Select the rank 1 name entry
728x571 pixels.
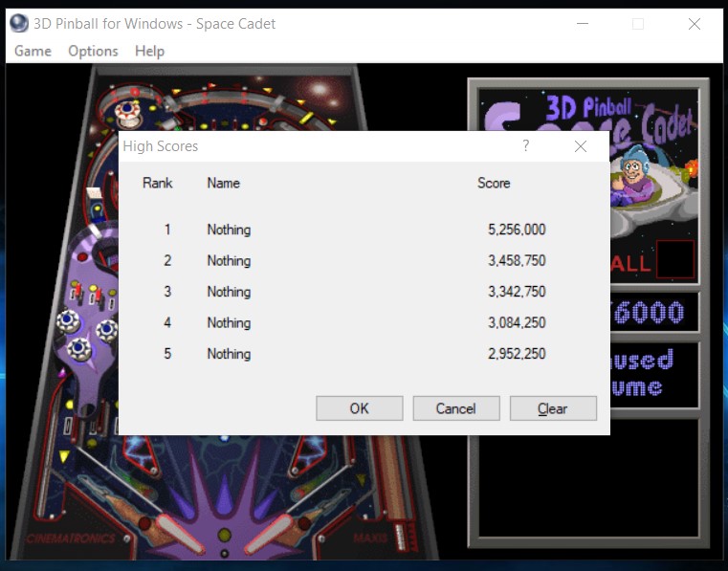click(x=229, y=230)
